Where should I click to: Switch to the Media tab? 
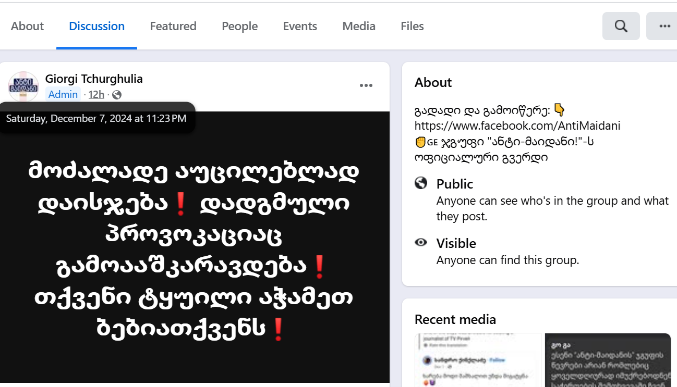pos(359,26)
